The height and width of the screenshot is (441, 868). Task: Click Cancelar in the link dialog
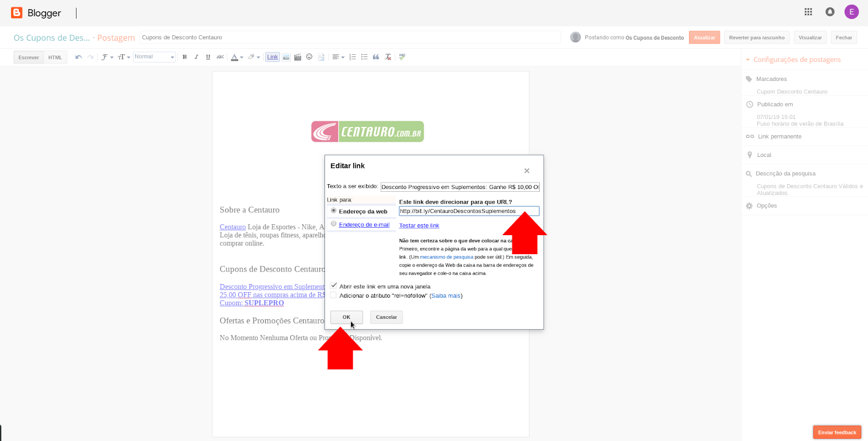[387, 317]
